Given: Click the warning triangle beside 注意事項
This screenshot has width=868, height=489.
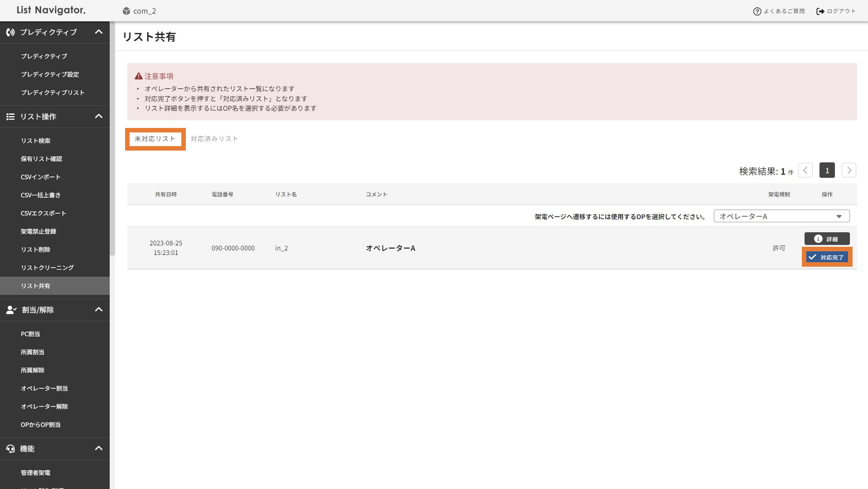Looking at the screenshot, I should [x=139, y=76].
